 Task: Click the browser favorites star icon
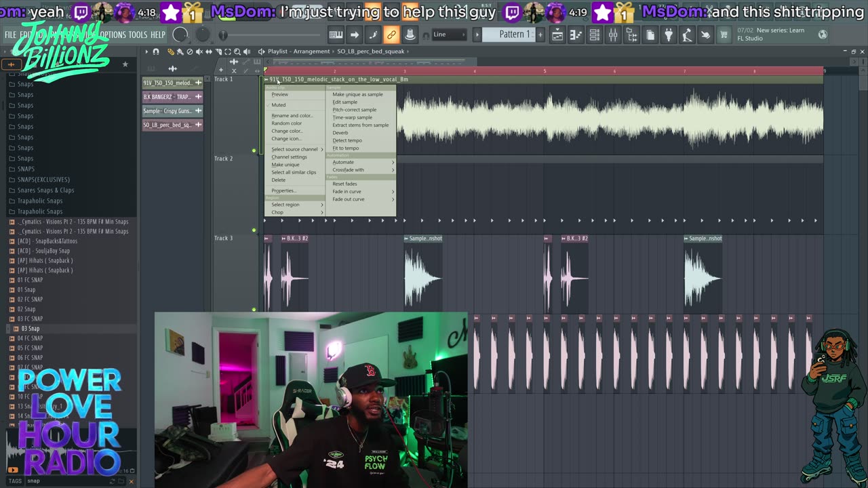[x=125, y=64]
